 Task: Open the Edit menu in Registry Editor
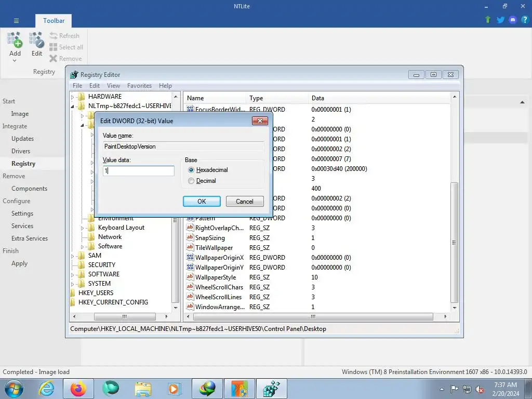point(95,86)
